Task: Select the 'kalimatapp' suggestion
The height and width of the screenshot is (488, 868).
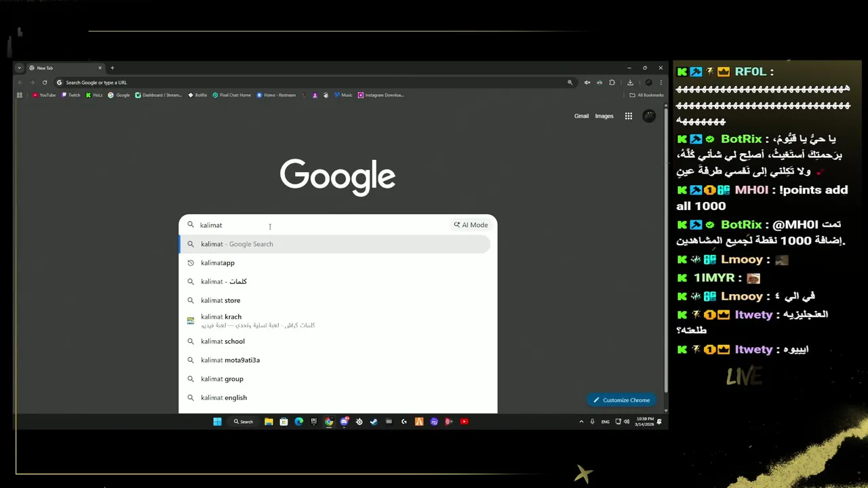Action: [x=334, y=263]
